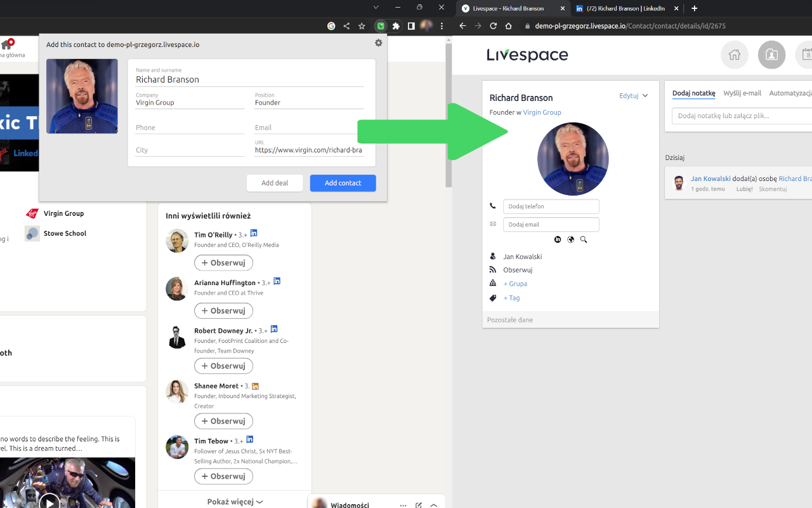This screenshot has width=812, height=508.
Task: Click the phone icon beside Dodaj telefon
Action: [493, 206]
